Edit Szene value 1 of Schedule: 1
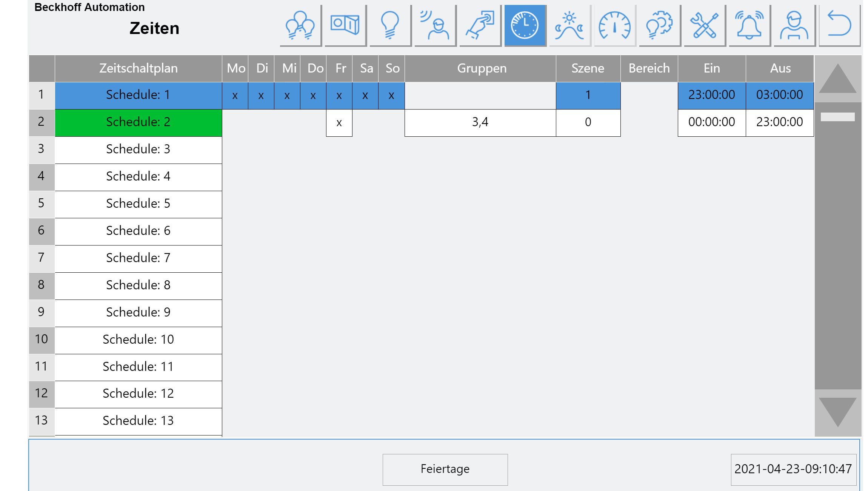This screenshot has width=868, height=491. [x=588, y=96]
